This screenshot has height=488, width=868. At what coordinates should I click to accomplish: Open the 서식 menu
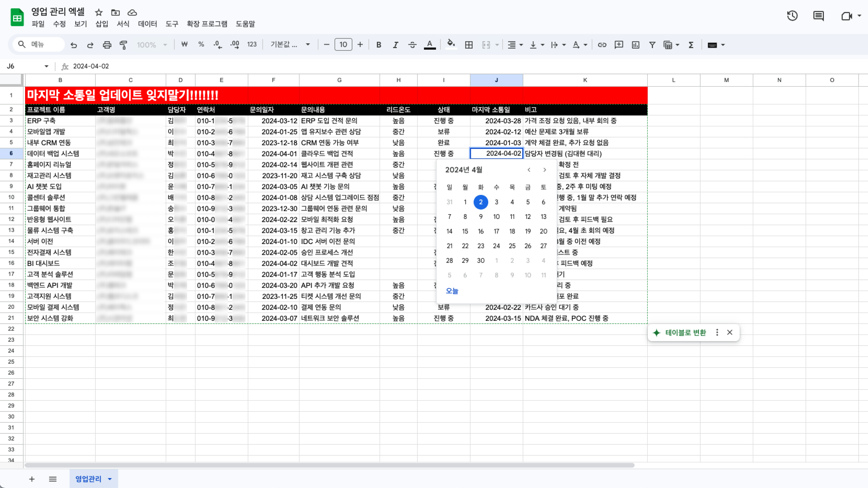click(x=123, y=24)
